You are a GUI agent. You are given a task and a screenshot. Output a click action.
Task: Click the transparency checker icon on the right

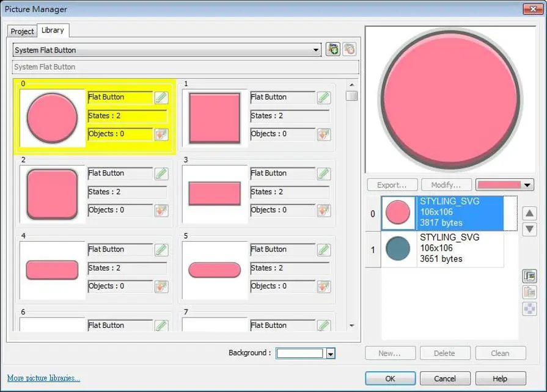(x=529, y=308)
